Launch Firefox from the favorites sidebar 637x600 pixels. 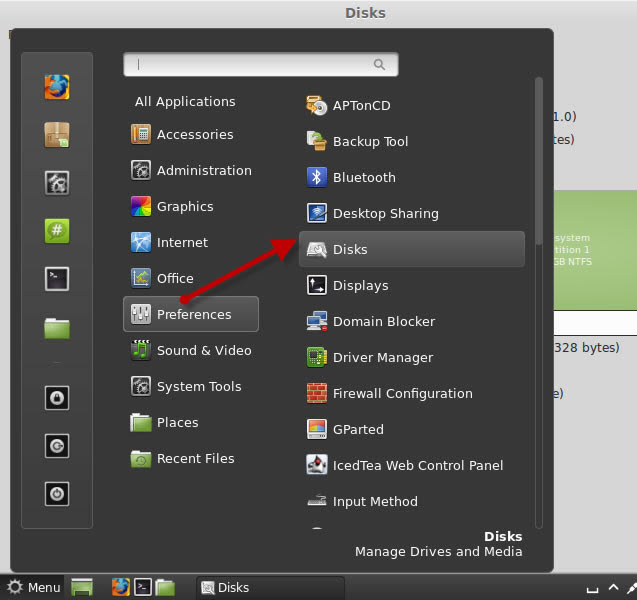click(x=57, y=87)
